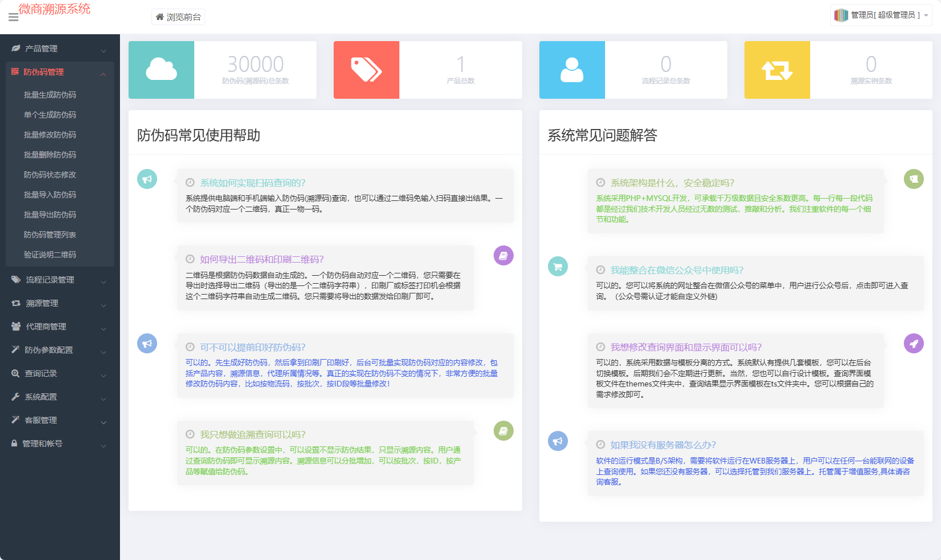Screen dimensions: 941x560
Task: Click the teal shopping cart timeline icon
Action: [558, 267]
